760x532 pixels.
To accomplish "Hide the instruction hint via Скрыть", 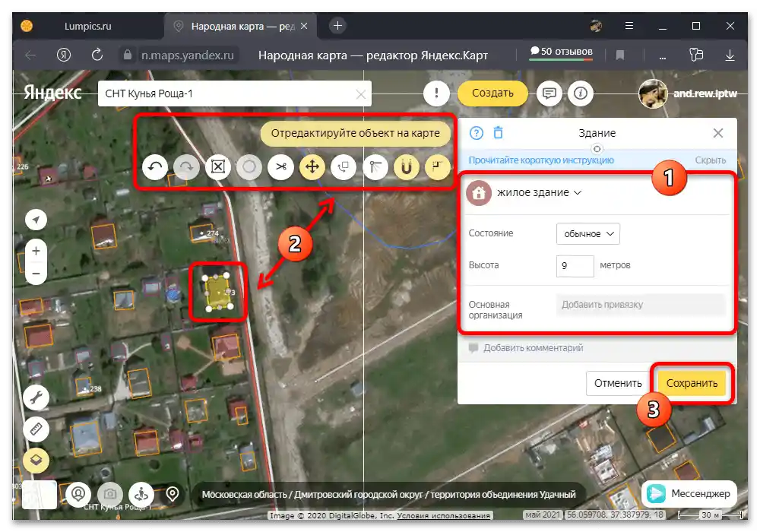I will tap(710, 160).
